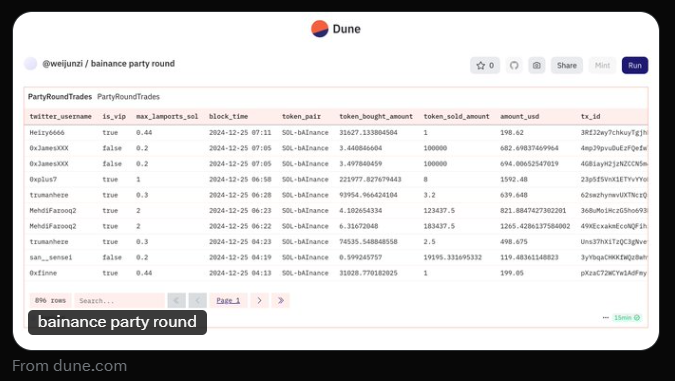
Task: Sort by max_lamports_sol column header
Action: coord(167,117)
